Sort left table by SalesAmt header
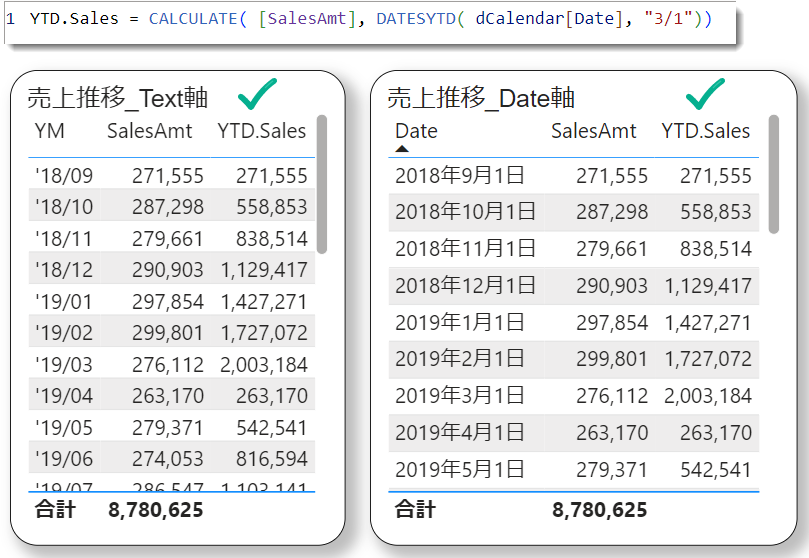 click(x=149, y=131)
